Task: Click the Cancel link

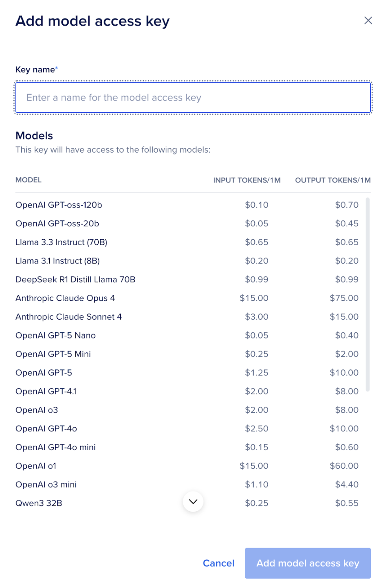Action: (218, 563)
